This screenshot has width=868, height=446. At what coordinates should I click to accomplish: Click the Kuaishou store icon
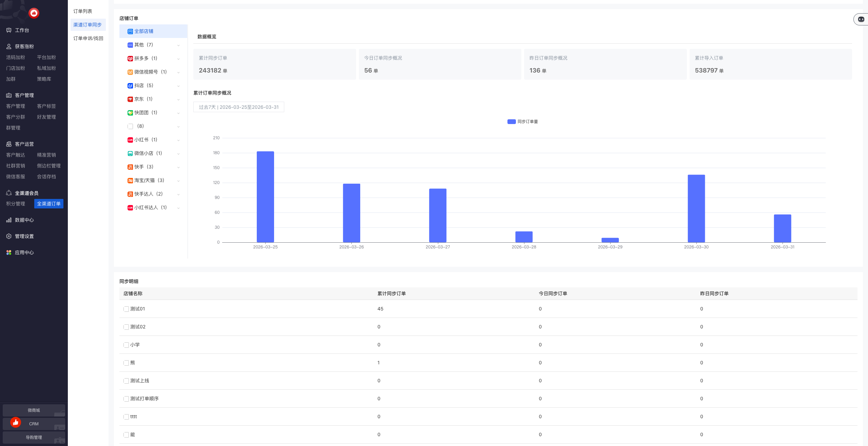(130, 167)
